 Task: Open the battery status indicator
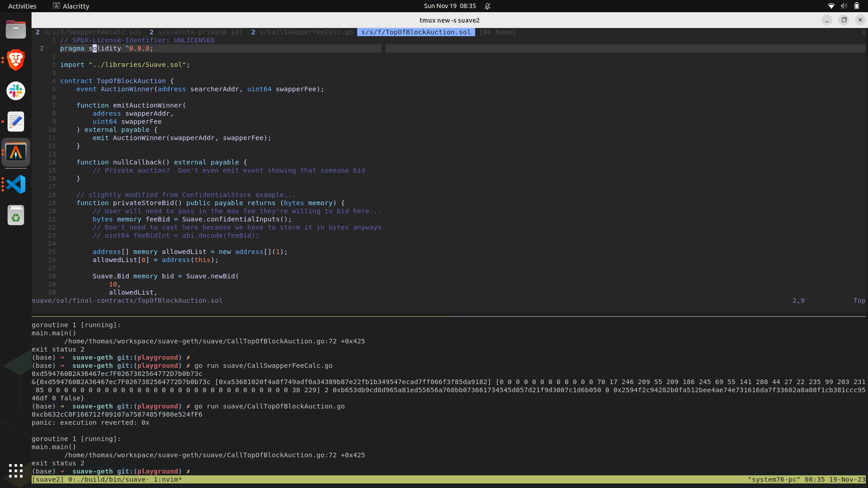click(x=857, y=6)
